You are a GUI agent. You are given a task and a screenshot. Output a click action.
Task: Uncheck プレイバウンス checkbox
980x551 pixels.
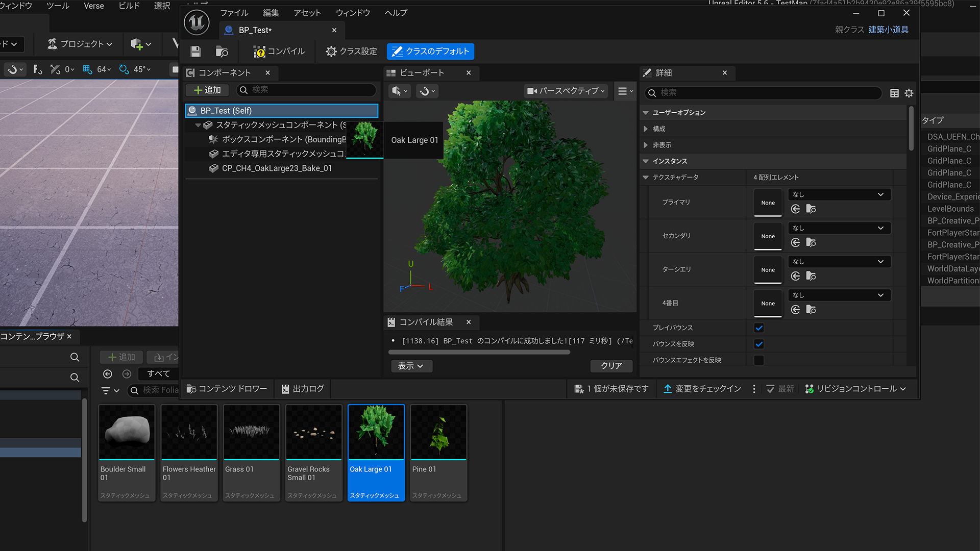[759, 328]
